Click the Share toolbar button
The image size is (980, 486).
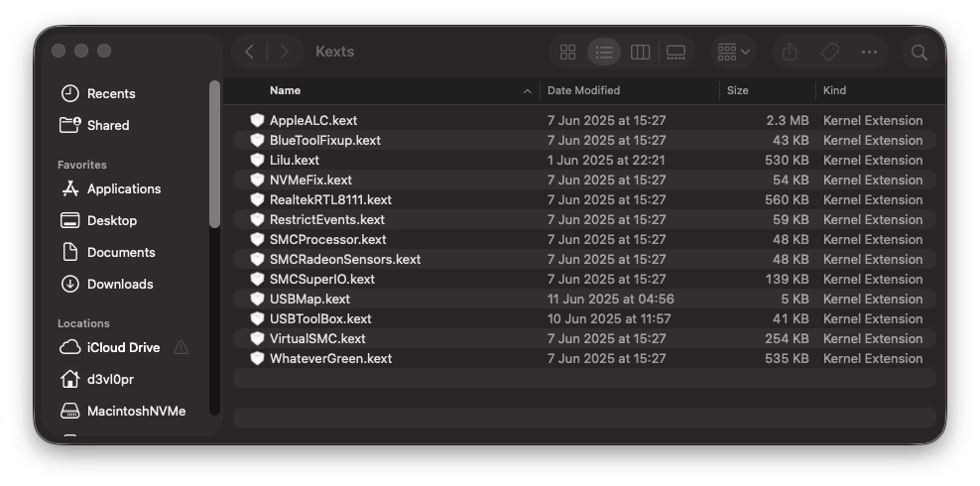[790, 52]
